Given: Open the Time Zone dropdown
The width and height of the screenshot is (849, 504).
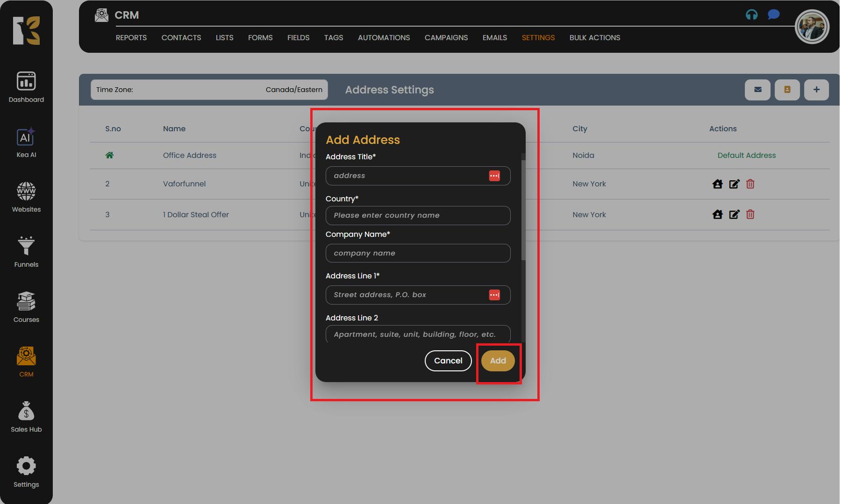Looking at the screenshot, I should pyautogui.click(x=209, y=90).
